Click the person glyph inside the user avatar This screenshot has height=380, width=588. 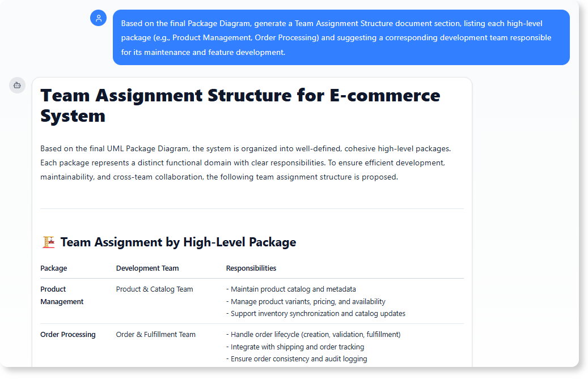point(99,18)
